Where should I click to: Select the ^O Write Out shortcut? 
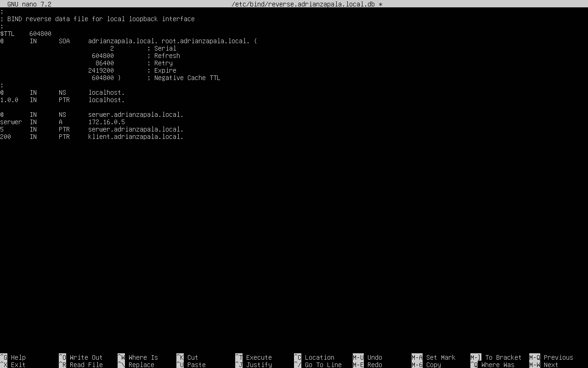[x=80, y=357]
